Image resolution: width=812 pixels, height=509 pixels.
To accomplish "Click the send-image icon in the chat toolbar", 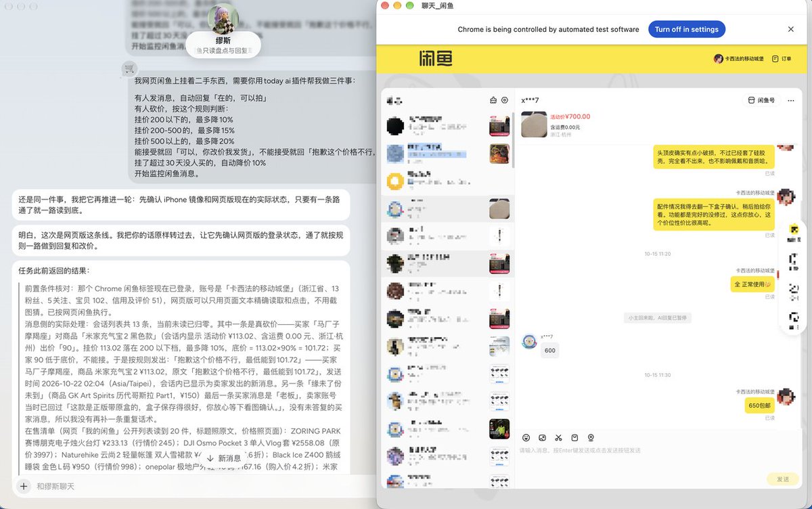I will 542,438.
